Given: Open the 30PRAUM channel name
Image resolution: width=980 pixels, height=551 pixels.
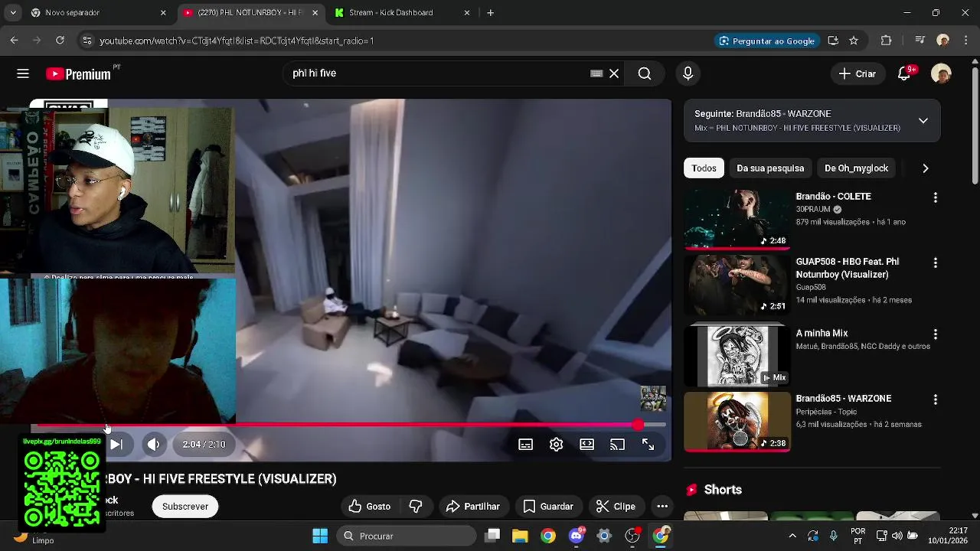Looking at the screenshot, I should coord(812,209).
